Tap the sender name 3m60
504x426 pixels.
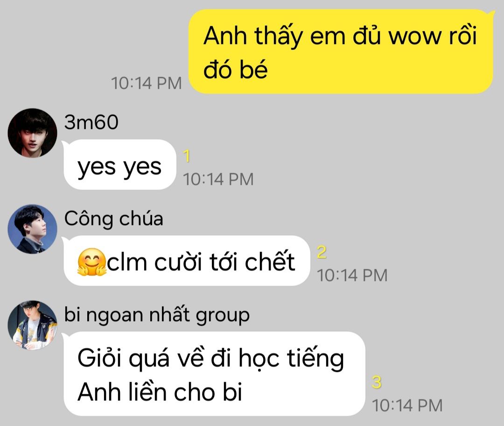pos(91,122)
